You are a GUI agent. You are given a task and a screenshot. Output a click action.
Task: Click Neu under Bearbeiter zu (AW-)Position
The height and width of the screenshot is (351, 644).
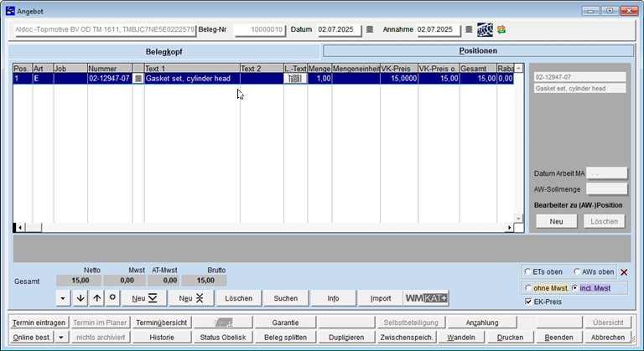coord(557,221)
